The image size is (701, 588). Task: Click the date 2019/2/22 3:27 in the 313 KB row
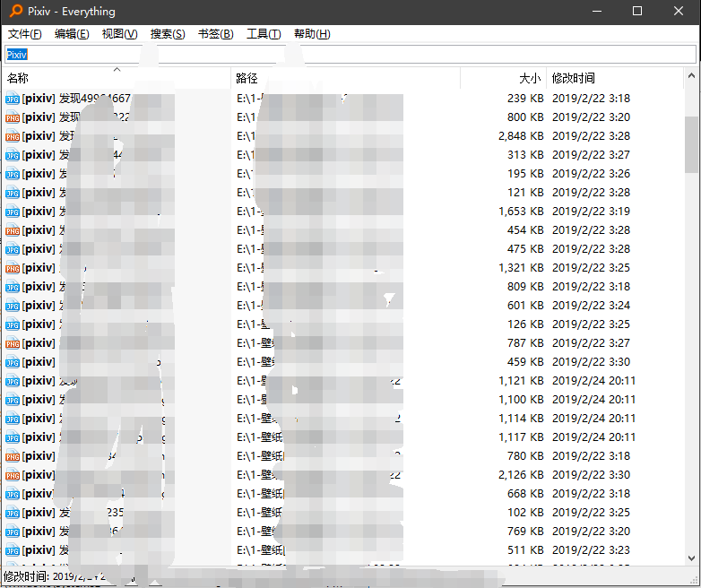click(591, 155)
